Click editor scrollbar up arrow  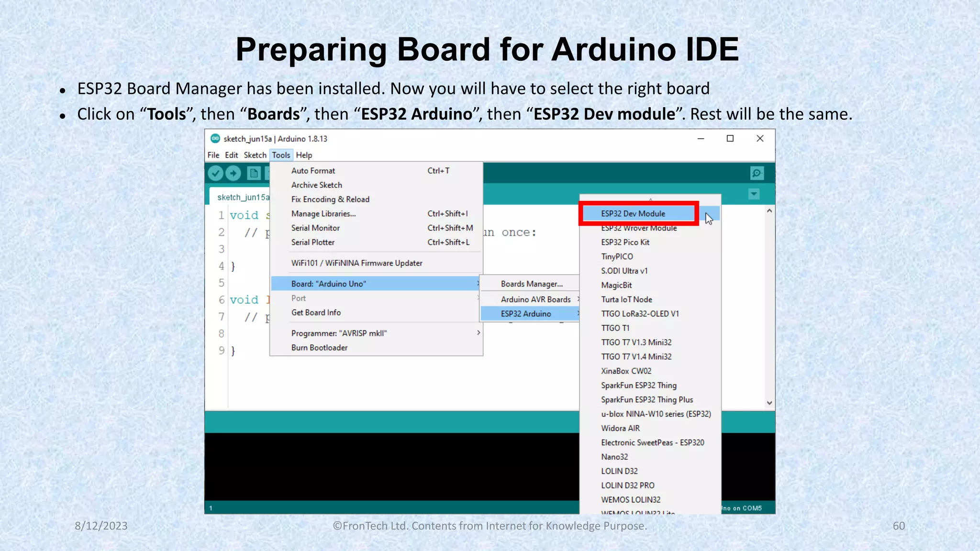point(769,211)
